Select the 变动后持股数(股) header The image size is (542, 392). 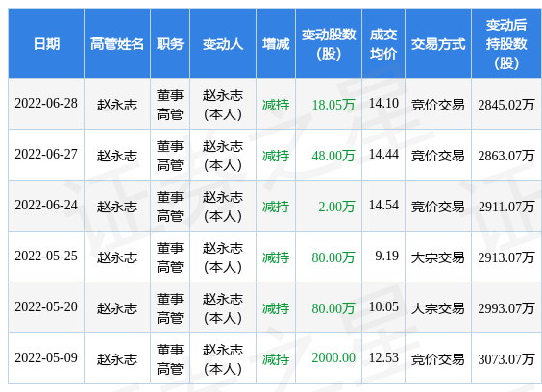(506, 44)
